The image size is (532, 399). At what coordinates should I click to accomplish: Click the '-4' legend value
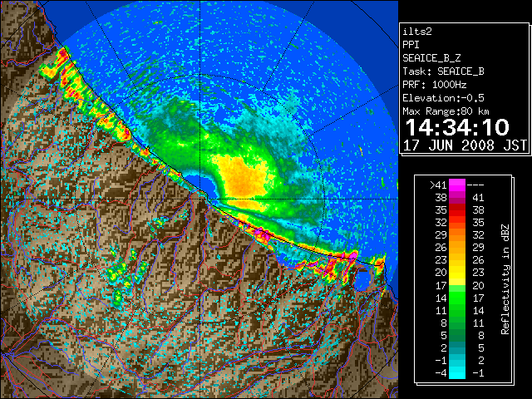point(441,373)
